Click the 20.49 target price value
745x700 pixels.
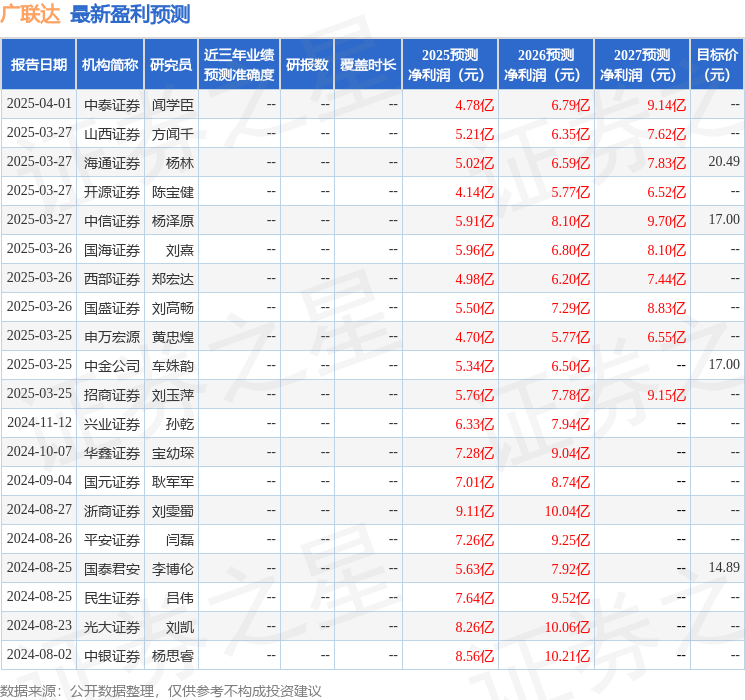pos(723,162)
